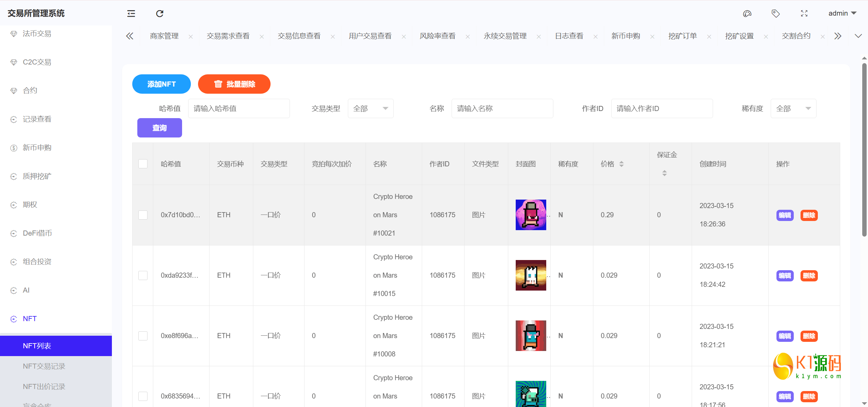This screenshot has width=868, height=407.
Task: Sort table by 价格 column
Action: tap(622, 164)
